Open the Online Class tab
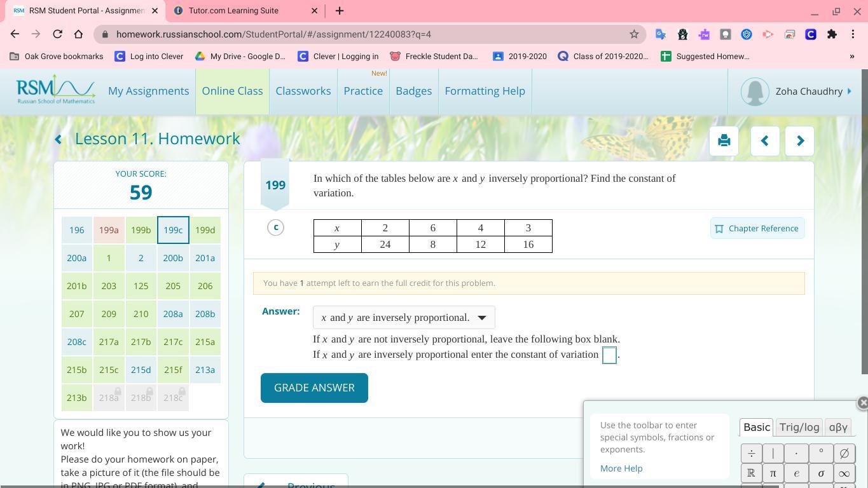 pos(232,91)
